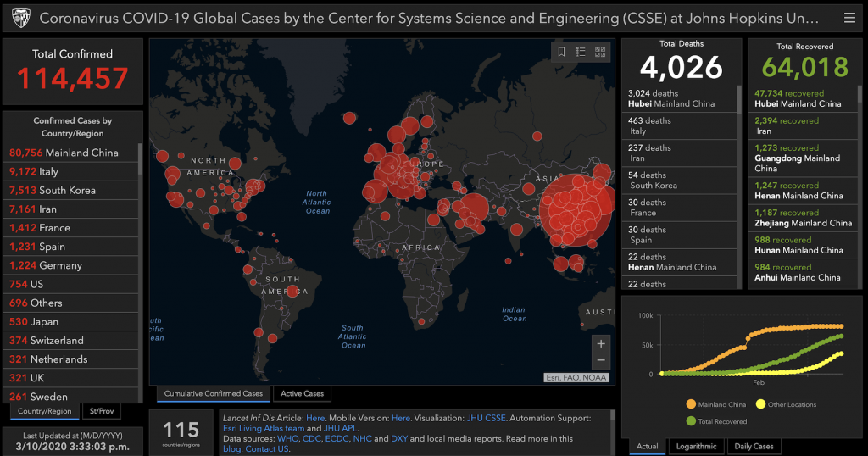Select UK row with 321 cases
Screen dimensions: 868x456
[70, 379]
